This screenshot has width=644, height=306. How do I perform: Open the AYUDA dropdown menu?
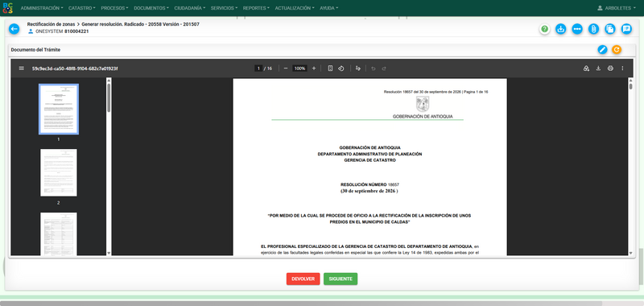pos(328,8)
